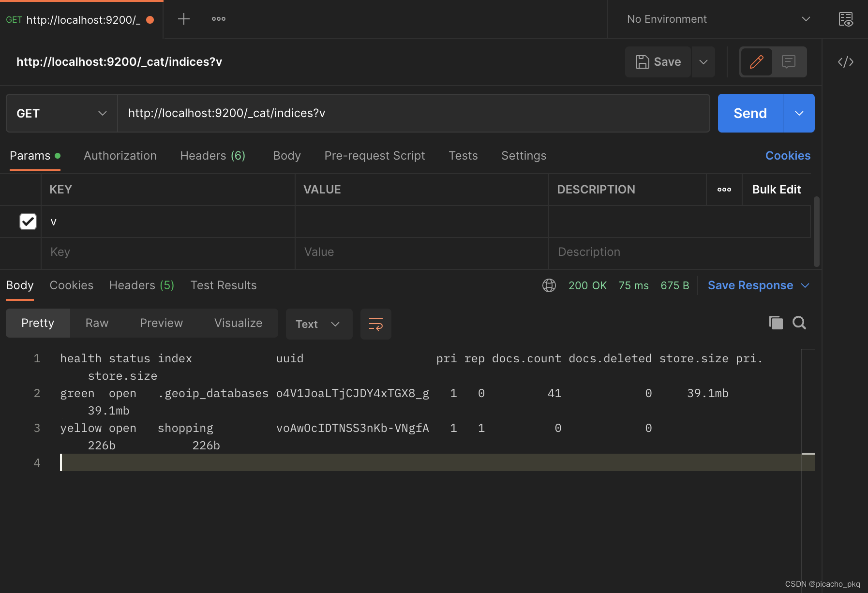Switch to edit mode pencil icon
868x593 pixels.
[x=756, y=62]
